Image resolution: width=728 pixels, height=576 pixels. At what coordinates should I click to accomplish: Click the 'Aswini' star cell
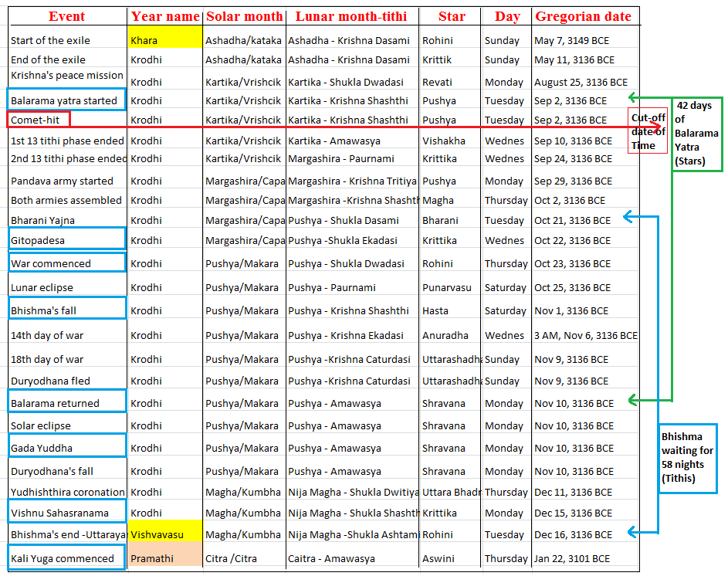click(438, 558)
